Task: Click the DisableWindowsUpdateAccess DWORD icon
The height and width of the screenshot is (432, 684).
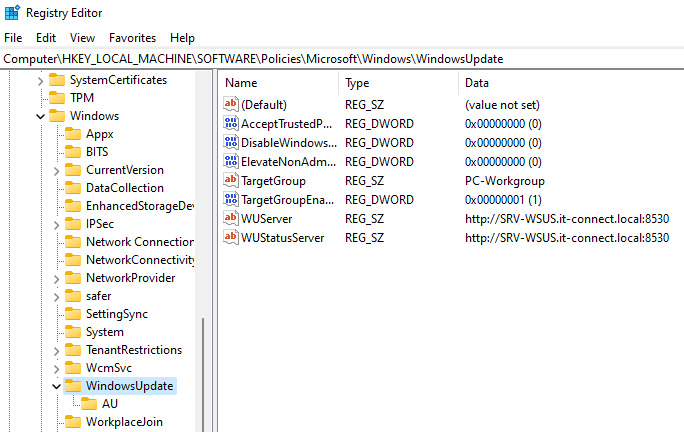Action: [231, 143]
